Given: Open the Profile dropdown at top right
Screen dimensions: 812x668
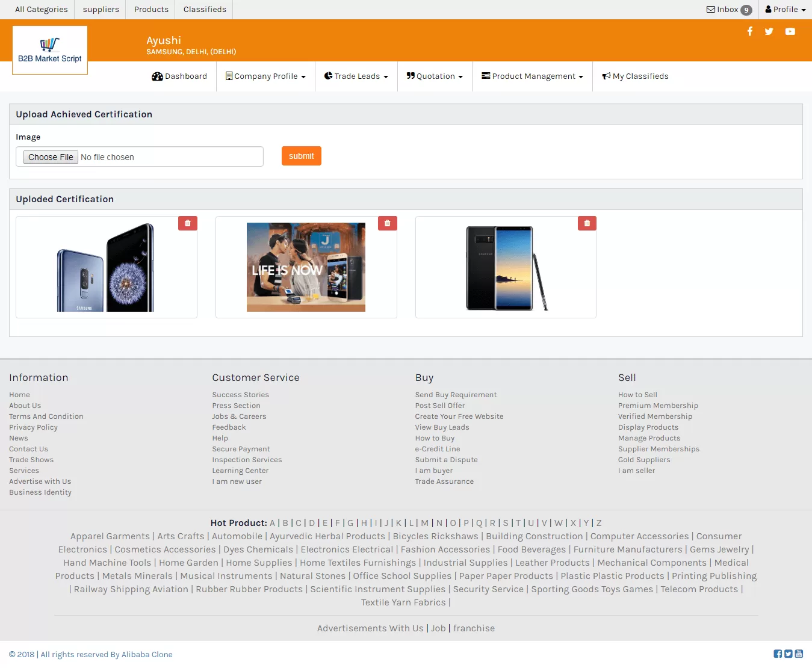Looking at the screenshot, I should pos(785,10).
